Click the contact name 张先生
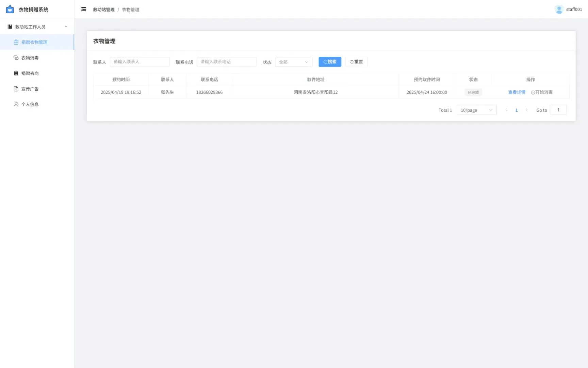The width and height of the screenshot is (588, 368). click(167, 92)
